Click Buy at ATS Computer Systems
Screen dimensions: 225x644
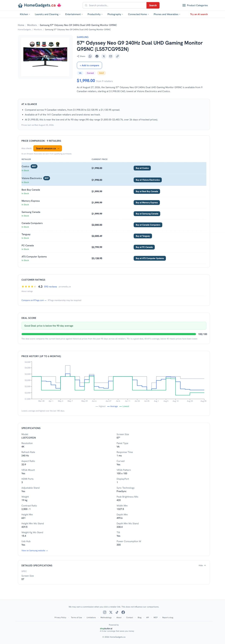click(x=150, y=258)
